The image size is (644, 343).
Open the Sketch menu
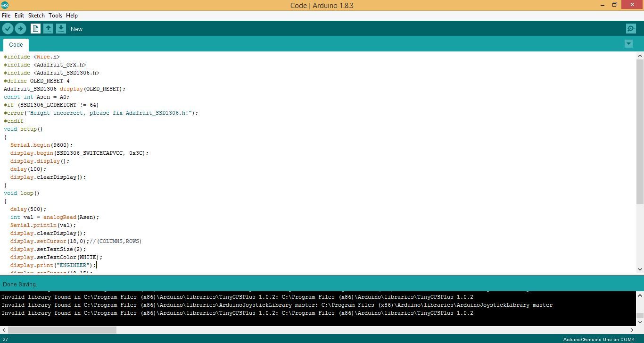click(36, 15)
